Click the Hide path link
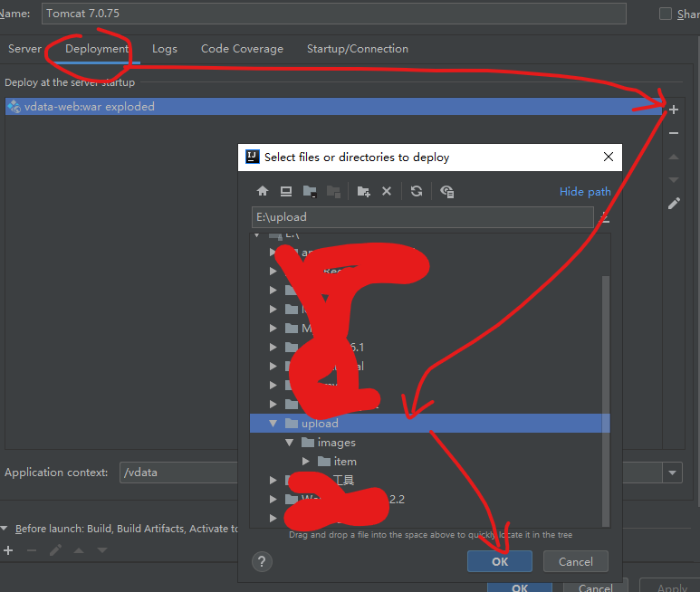 (x=585, y=192)
